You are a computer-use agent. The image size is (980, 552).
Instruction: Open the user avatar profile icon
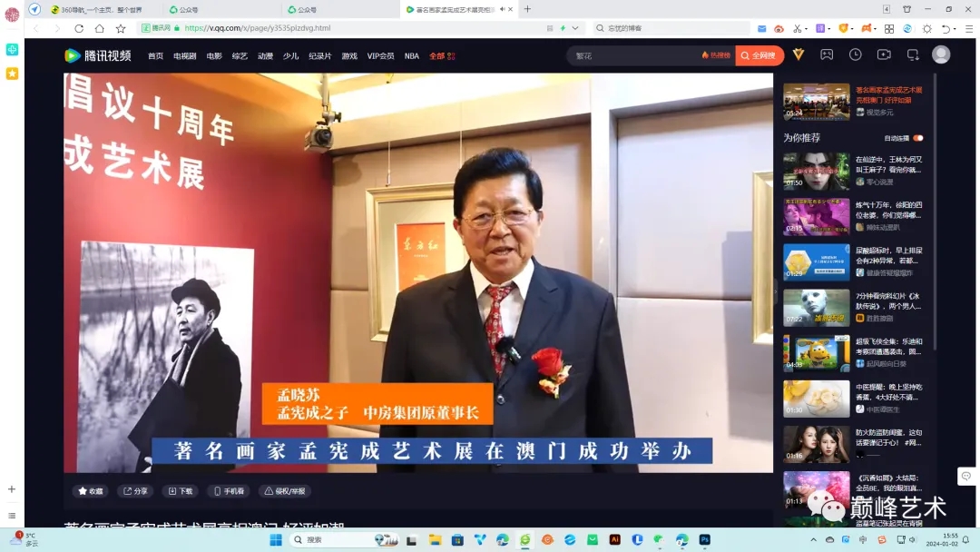pyautogui.click(x=941, y=55)
